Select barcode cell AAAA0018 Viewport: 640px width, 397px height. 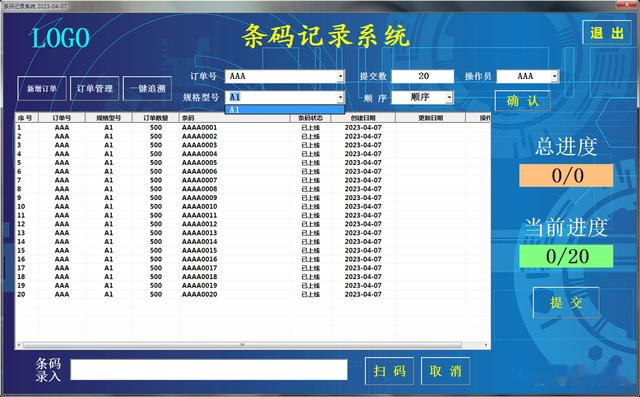coord(200,277)
